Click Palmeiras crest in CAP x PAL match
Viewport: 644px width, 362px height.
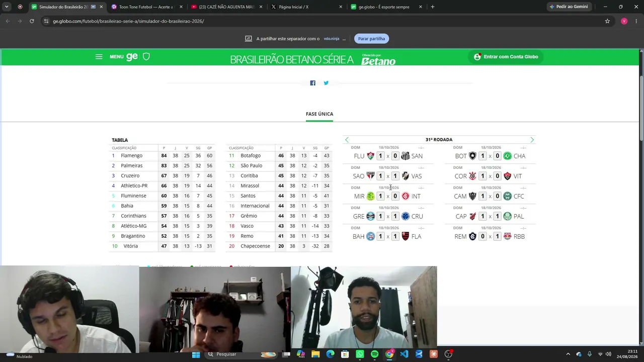click(x=508, y=216)
